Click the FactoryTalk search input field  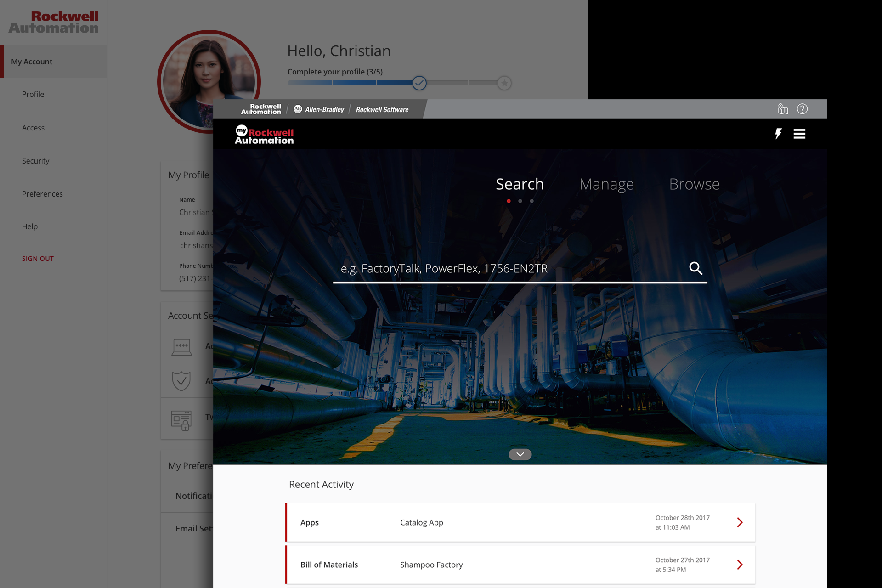tap(505, 269)
